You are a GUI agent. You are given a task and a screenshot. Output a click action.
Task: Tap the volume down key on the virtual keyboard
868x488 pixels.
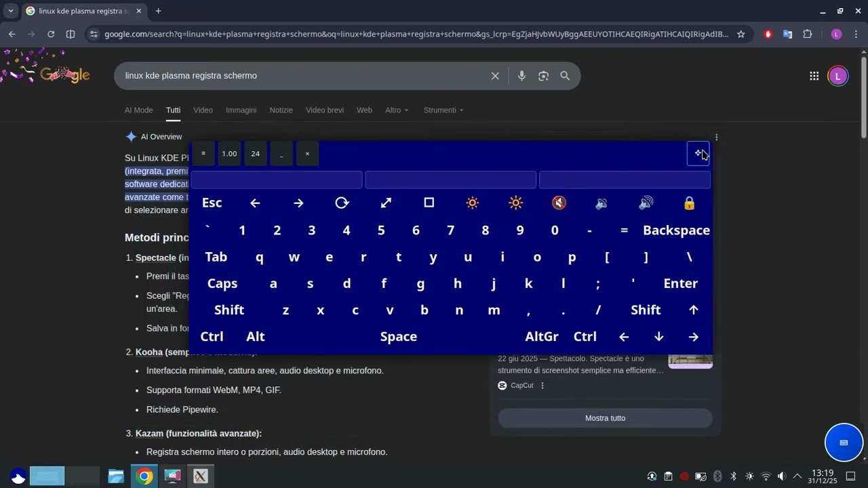601,203
